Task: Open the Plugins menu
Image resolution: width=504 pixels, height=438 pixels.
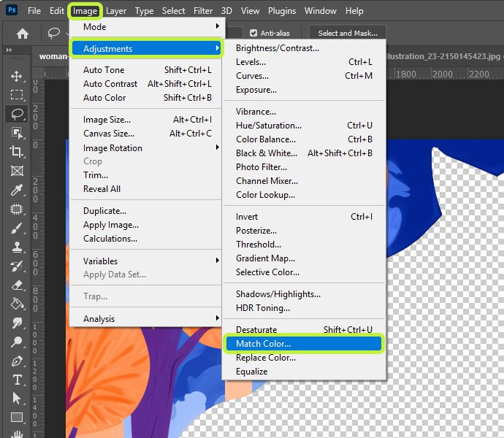Action: click(282, 11)
